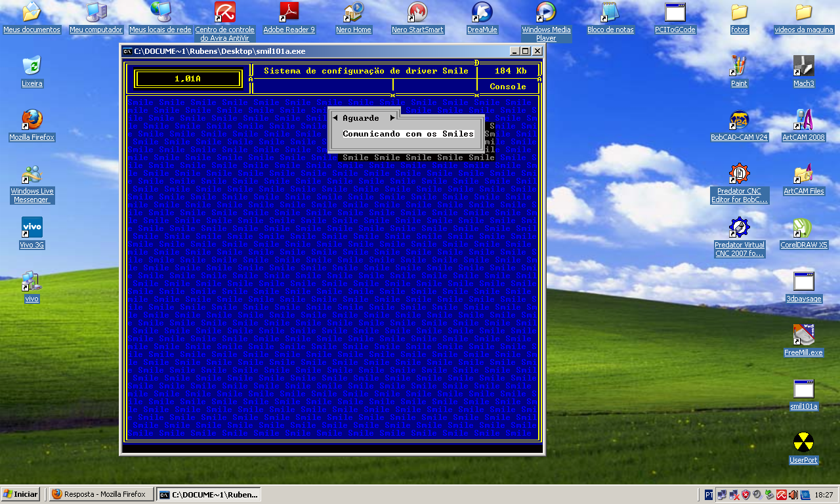Click the security shield alert tray icon

(745, 495)
